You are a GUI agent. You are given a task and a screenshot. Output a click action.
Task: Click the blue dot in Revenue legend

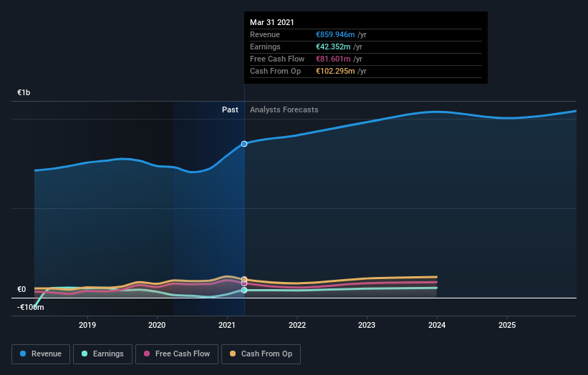[23, 354]
